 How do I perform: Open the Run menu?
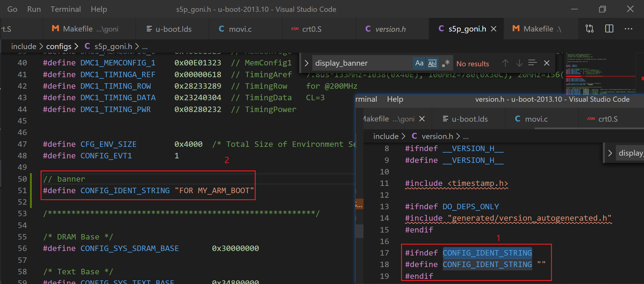34,9
